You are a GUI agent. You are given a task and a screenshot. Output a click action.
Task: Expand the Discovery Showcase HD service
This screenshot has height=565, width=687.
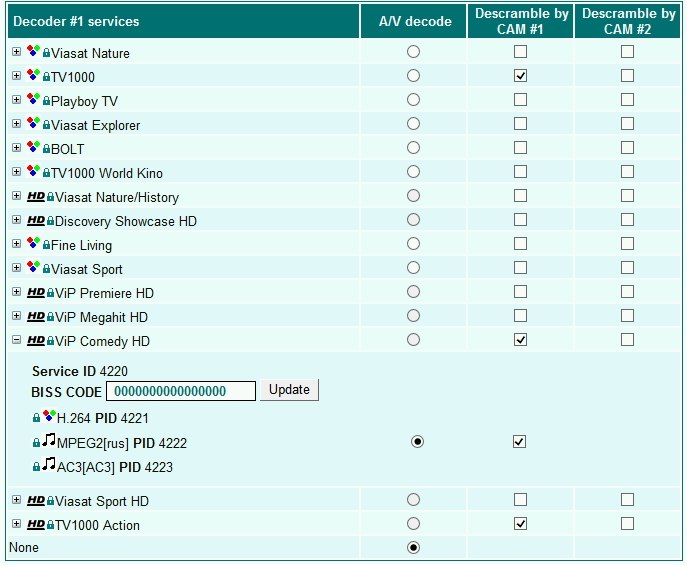coord(17,220)
